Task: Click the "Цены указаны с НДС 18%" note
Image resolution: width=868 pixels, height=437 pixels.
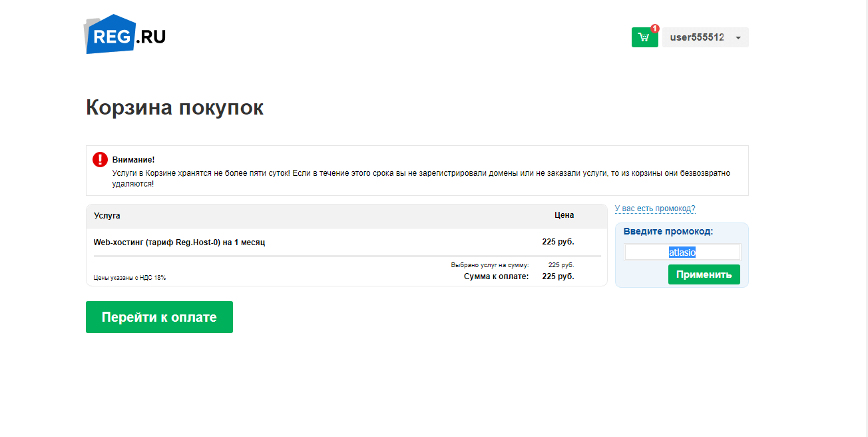Action: [x=130, y=278]
